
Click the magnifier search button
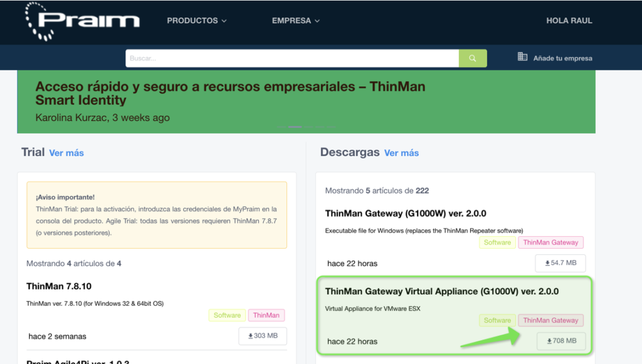click(x=473, y=58)
